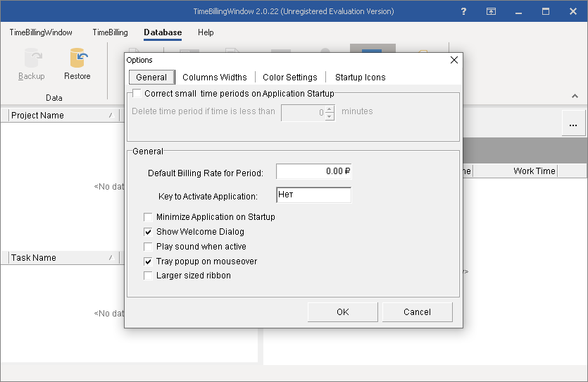Viewport: 588px width, 382px height.
Task: Cancel the Options dialog
Action: (x=418, y=312)
